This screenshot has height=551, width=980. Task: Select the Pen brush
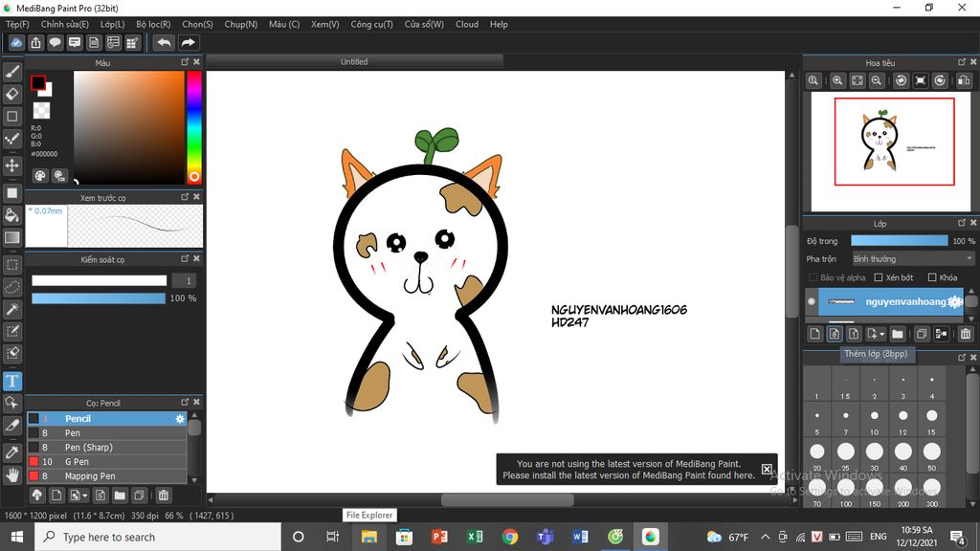107,433
